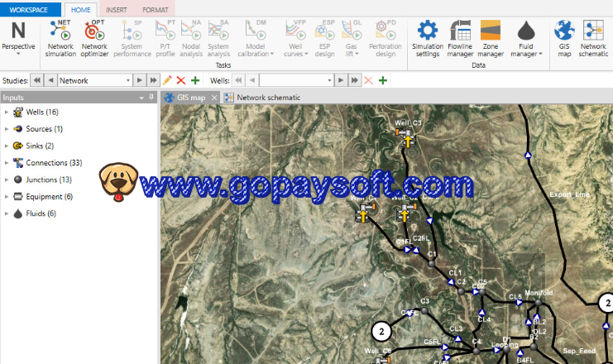The width and height of the screenshot is (613, 364).
Task: Open Simulation settings
Action: [428, 38]
